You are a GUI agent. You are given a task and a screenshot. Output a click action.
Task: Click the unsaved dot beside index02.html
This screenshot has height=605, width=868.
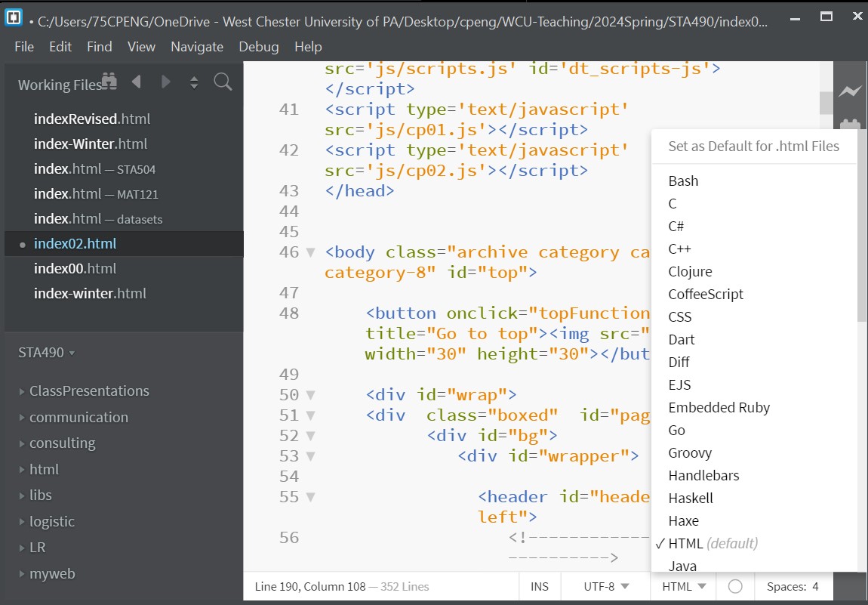tap(22, 244)
